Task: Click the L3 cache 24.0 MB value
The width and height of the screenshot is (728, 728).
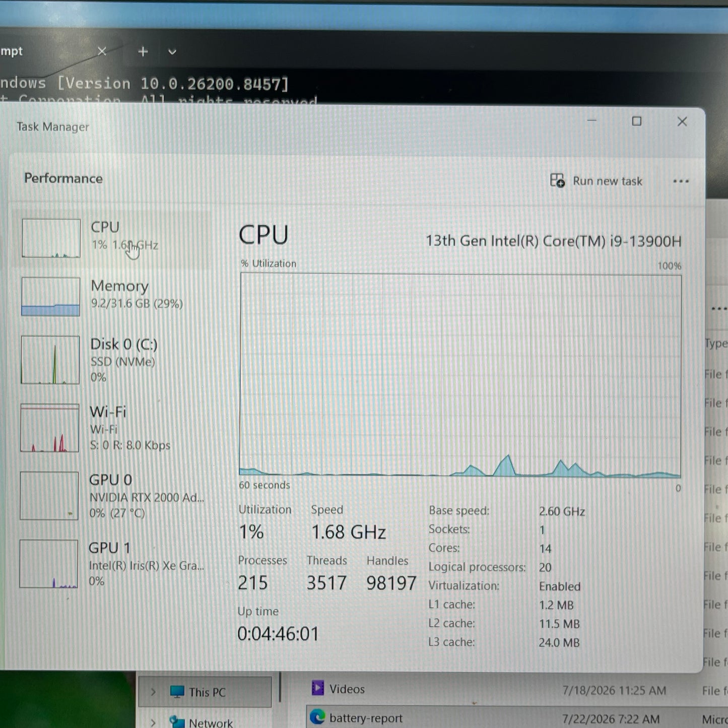Action: coord(559,642)
